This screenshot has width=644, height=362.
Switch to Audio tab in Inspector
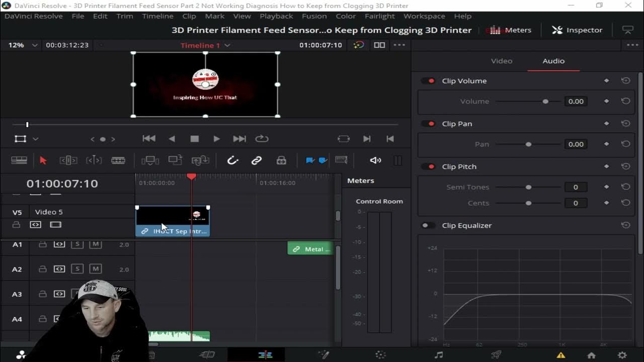(553, 61)
